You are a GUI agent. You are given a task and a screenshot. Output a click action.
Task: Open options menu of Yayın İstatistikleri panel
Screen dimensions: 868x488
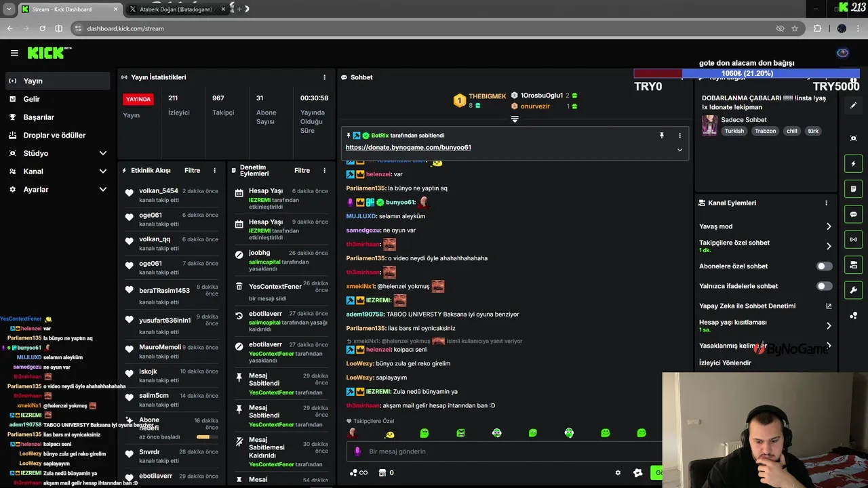pos(324,77)
